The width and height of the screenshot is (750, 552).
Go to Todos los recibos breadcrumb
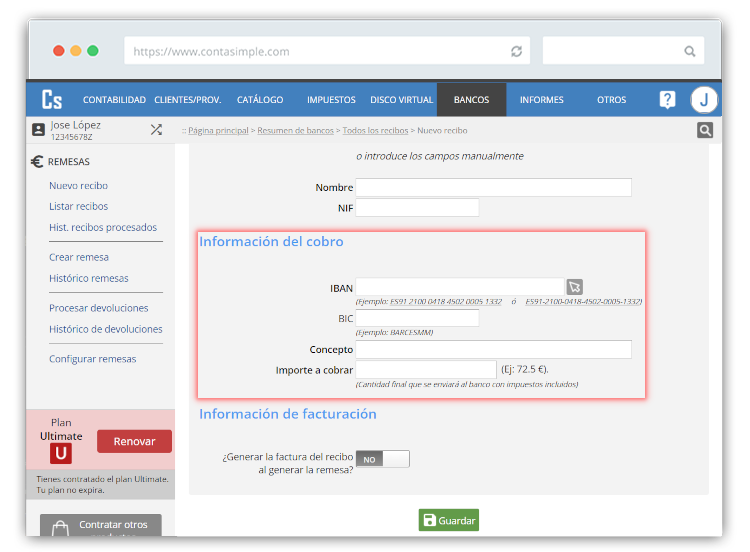tap(375, 131)
